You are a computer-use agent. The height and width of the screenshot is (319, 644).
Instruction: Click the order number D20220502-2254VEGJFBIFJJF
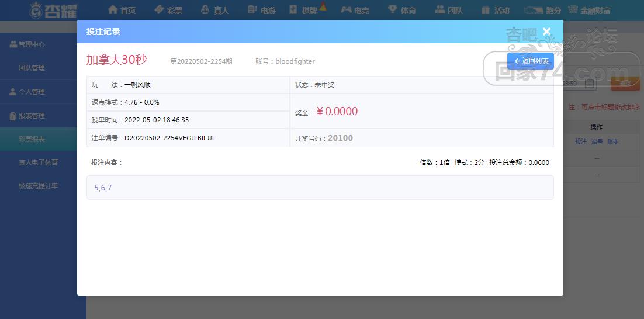pos(170,138)
